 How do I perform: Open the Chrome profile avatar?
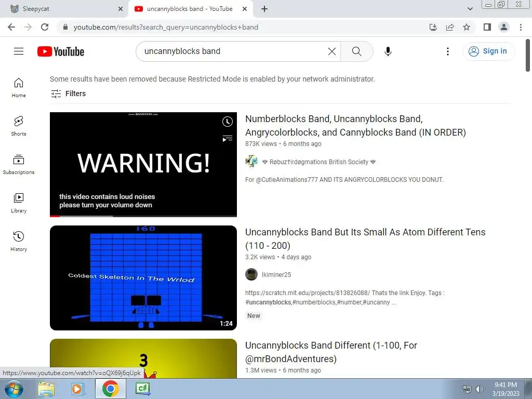point(504,27)
